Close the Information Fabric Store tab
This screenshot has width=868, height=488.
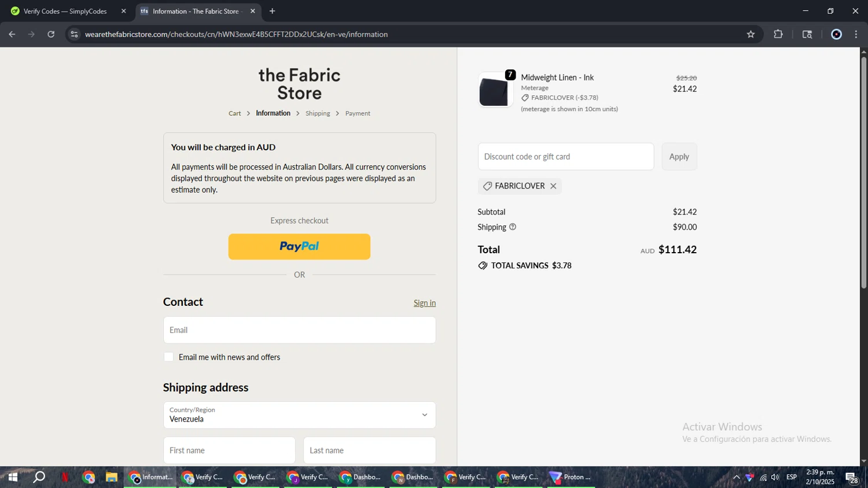tap(253, 11)
